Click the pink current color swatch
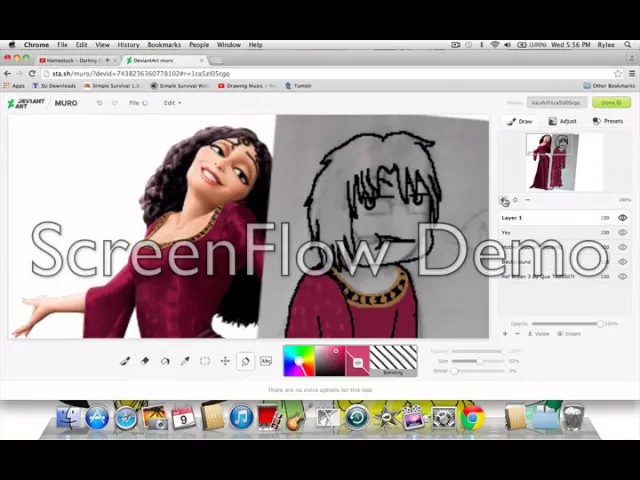Screen dimensions: 640x480 click(358, 361)
